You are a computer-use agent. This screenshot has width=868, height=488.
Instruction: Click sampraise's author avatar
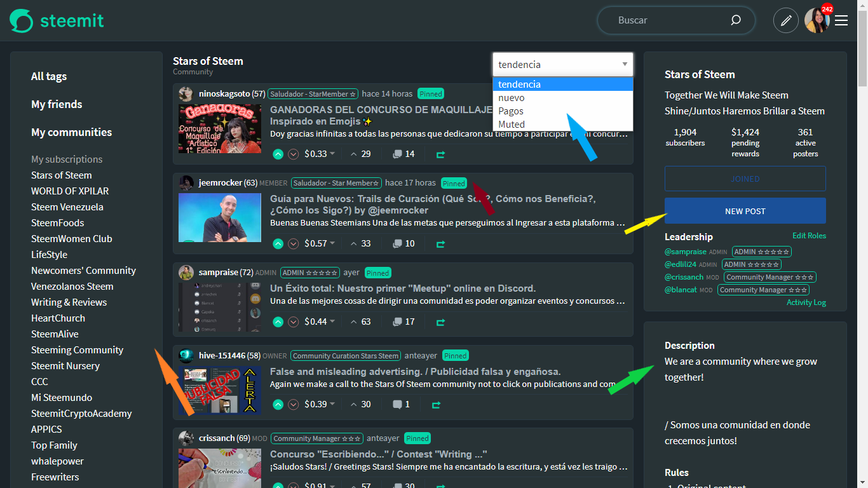click(186, 273)
